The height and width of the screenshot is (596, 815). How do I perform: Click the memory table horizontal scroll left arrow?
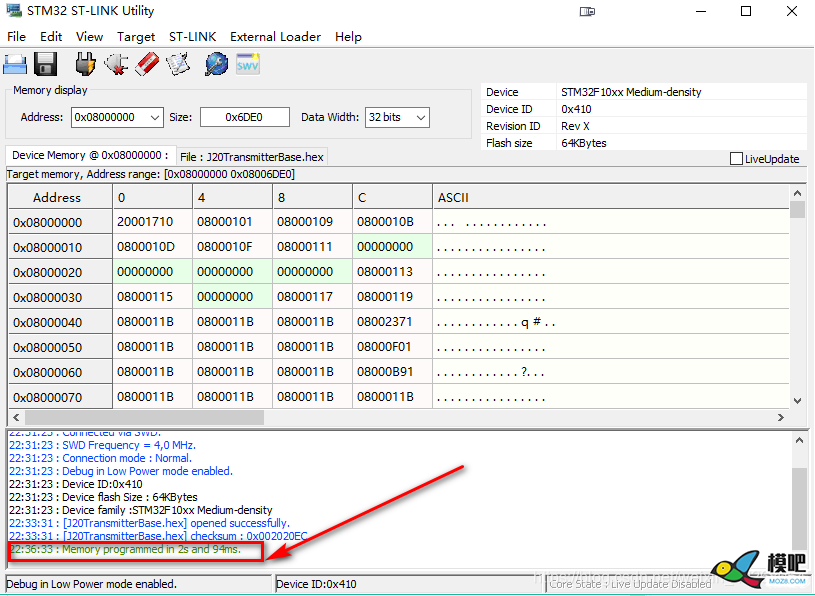coord(16,417)
